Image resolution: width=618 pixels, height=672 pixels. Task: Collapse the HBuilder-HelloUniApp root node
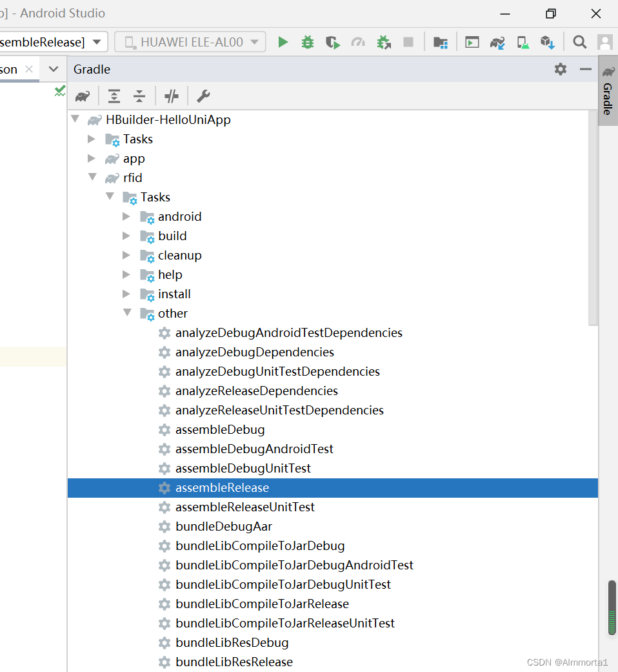coord(76,119)
